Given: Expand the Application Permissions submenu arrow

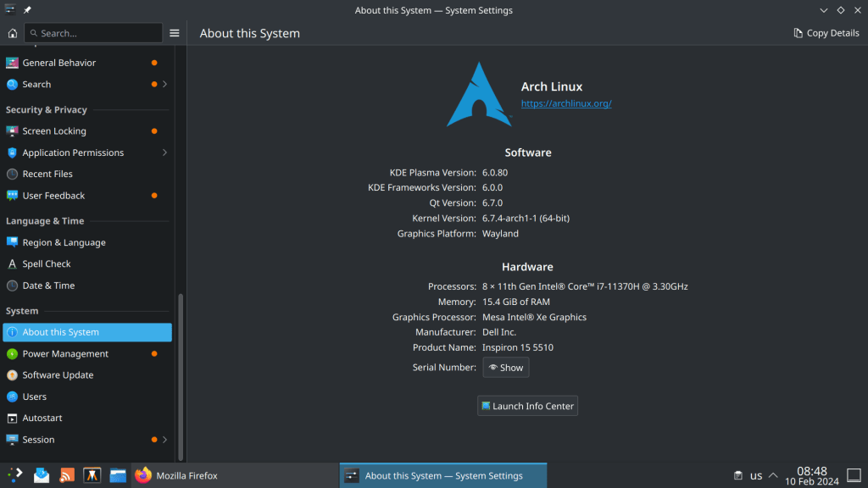Looking at the screenshot, I should tap(164, 152).
